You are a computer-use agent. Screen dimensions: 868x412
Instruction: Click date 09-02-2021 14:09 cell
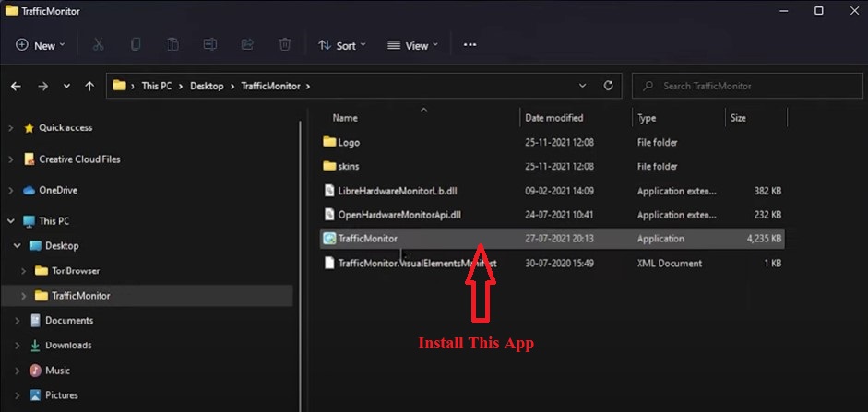[x=559, y=191]
